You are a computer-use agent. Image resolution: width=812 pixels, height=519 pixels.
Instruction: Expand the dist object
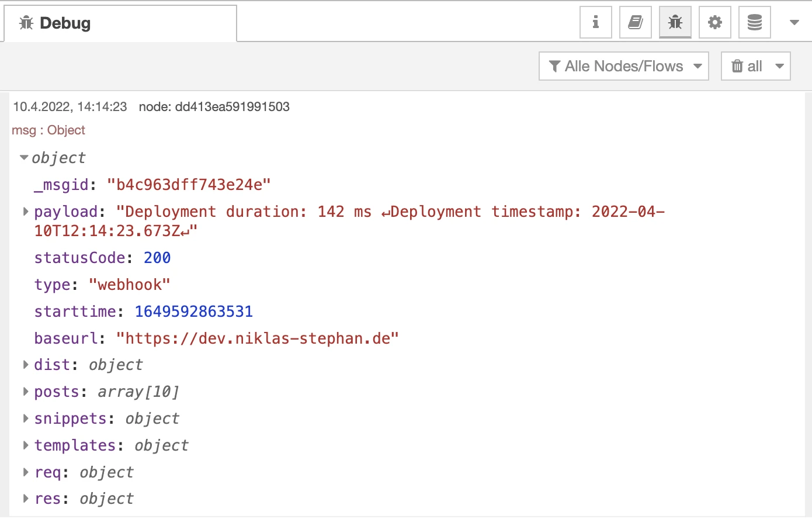click(26, 365)
